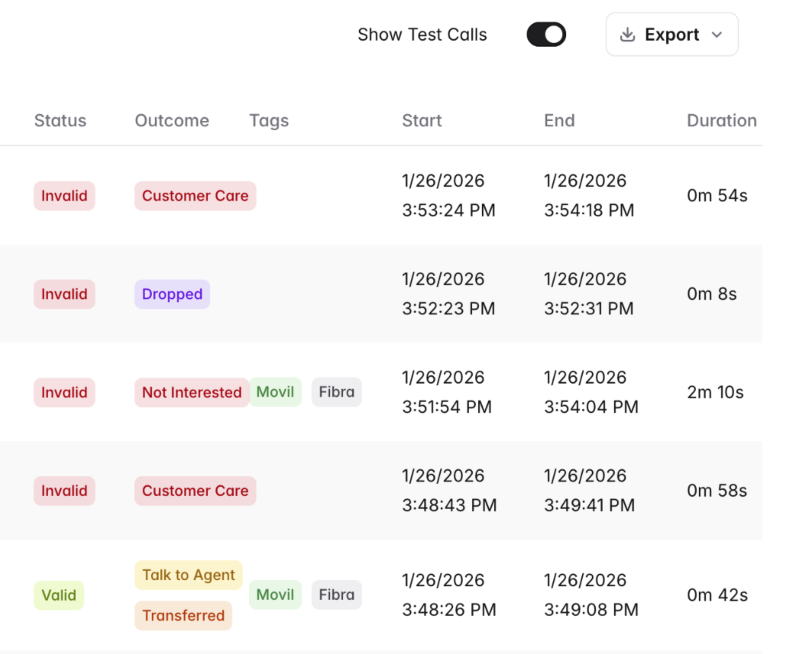Click Fibra tag in the Valid row
The height and width of the screenshot is (654, 812).
[337, 594]
